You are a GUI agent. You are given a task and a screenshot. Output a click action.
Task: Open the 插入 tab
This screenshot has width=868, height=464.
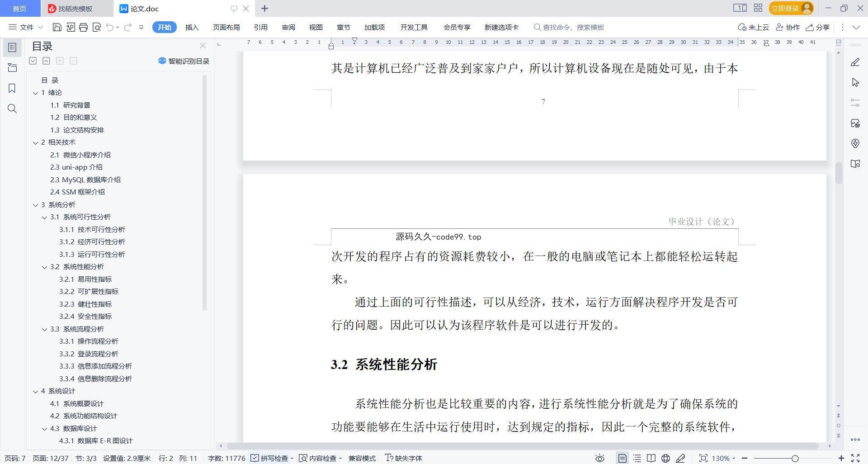[192, 27]
